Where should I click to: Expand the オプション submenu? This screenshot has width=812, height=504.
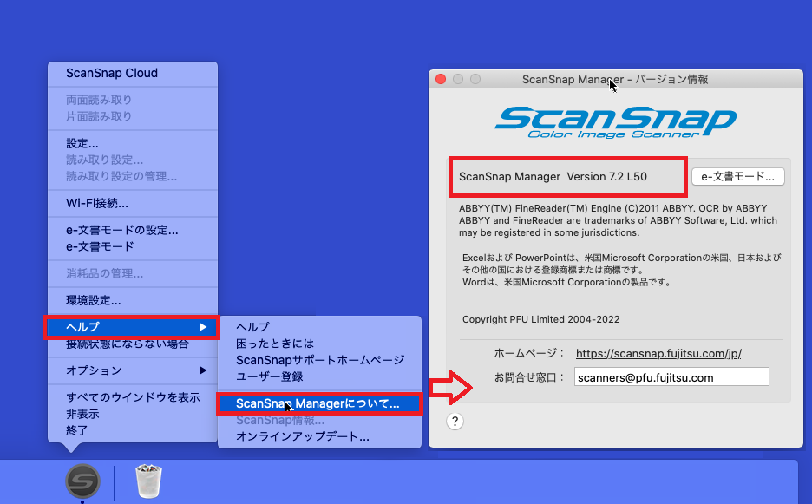point(133,370)
